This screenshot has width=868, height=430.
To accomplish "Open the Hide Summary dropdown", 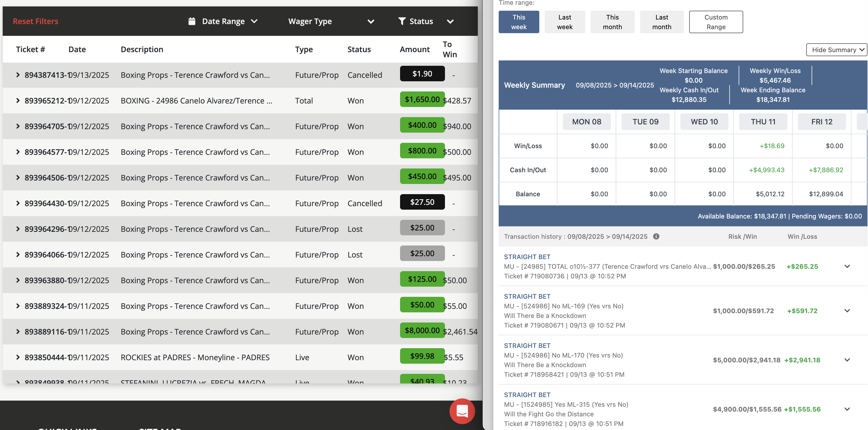I will click(836, 50).
